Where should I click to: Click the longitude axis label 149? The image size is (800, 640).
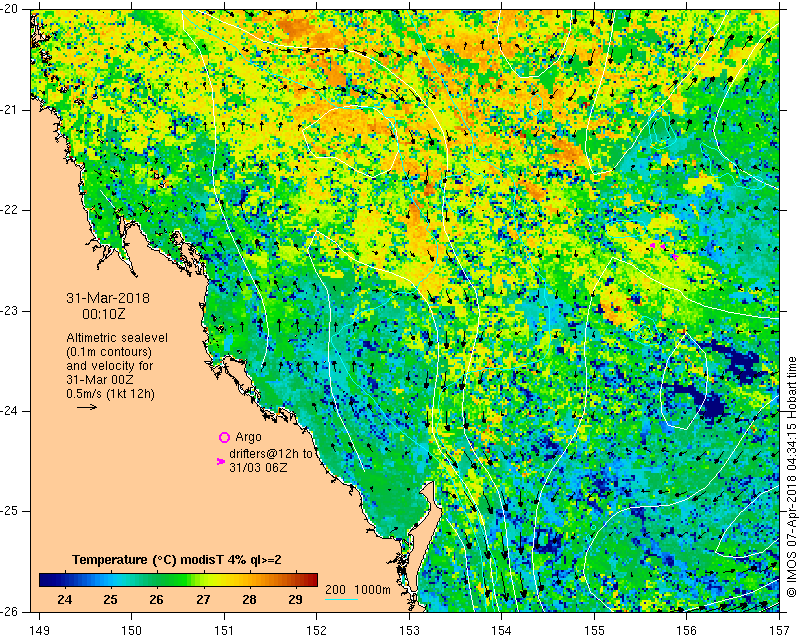tap(39, 630)
